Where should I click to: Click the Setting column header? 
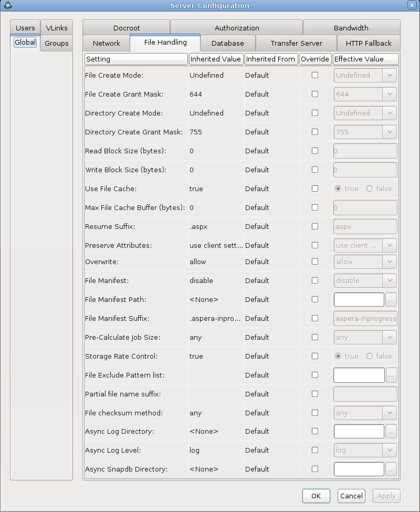point(135,59)
